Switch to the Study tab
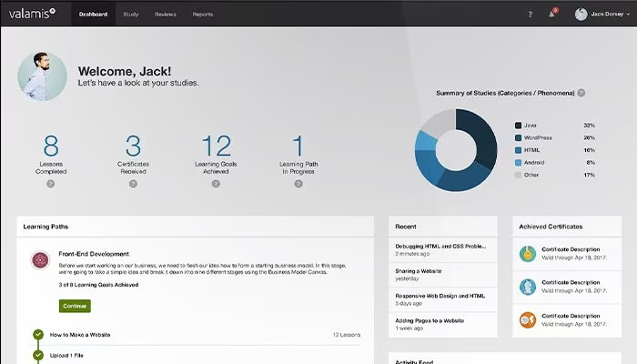The image size is (637, 364). pyautogui.click(x=131, y=15)
